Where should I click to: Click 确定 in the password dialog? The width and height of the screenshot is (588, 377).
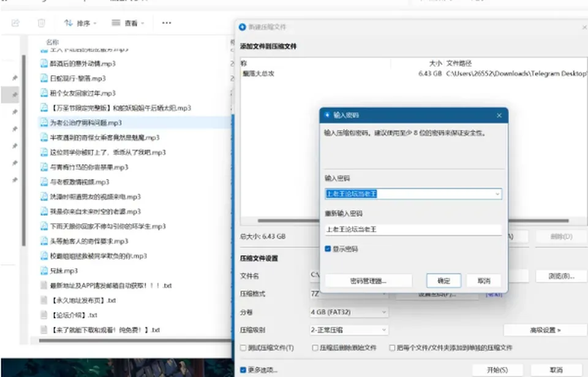443,281
